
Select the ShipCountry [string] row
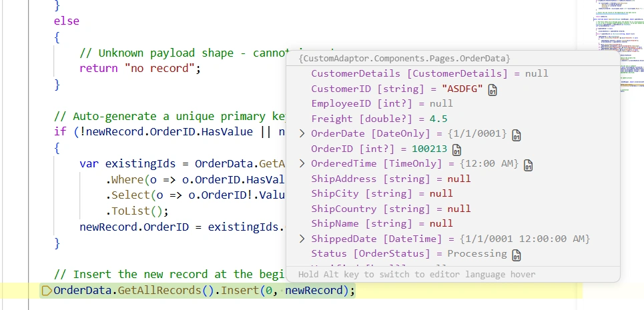(390, 209)
